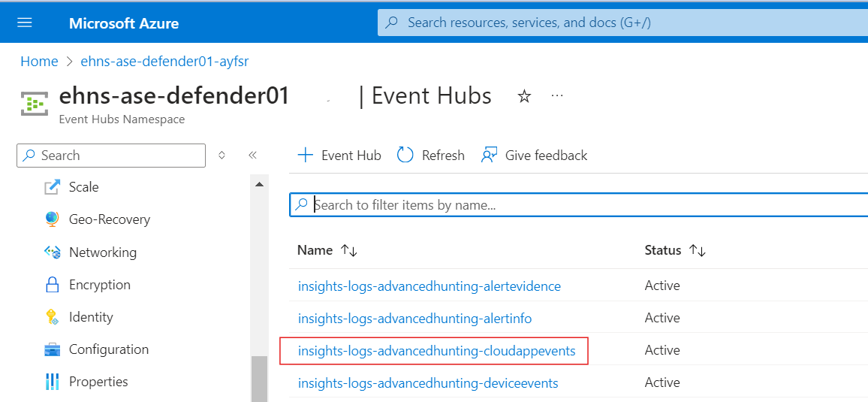Open ehns-ase-defender01-ayfsr breadcrumb link
This screenshot has width=868, height=402.
coord(165,61)
